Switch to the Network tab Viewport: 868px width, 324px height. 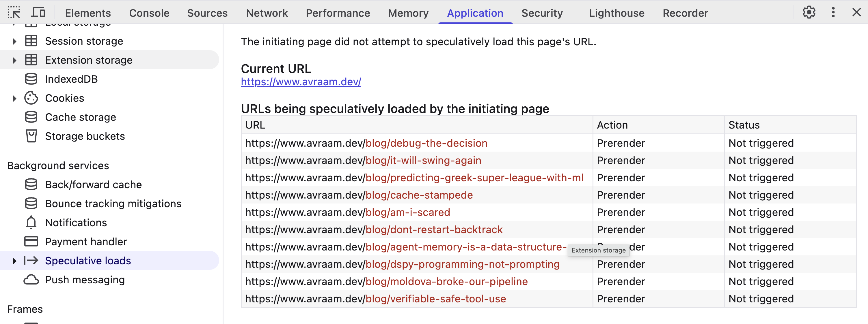pyautogui.click(x=267, y=13)
